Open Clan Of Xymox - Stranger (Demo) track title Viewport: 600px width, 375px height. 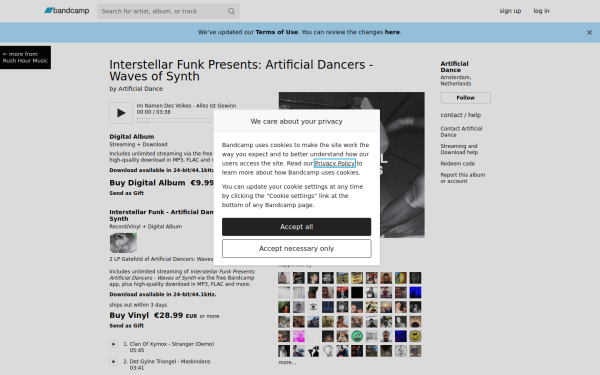tap(172, 344)
